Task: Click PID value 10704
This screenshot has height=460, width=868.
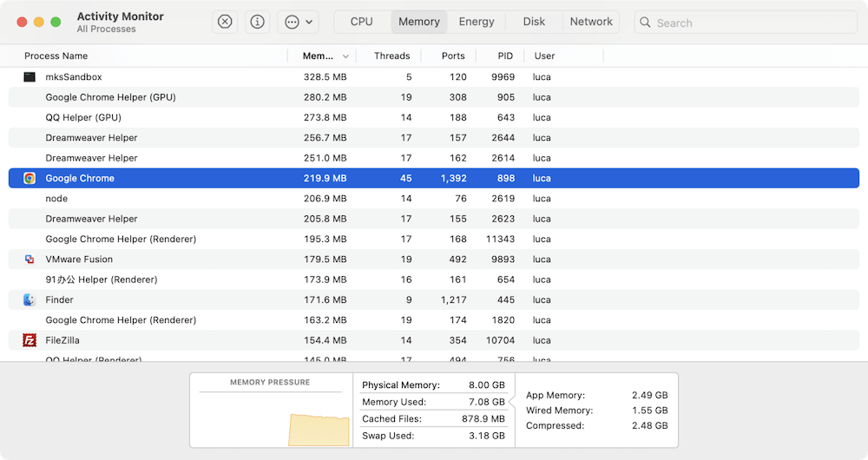Action: pyautogui.click(x=501, y=340)
